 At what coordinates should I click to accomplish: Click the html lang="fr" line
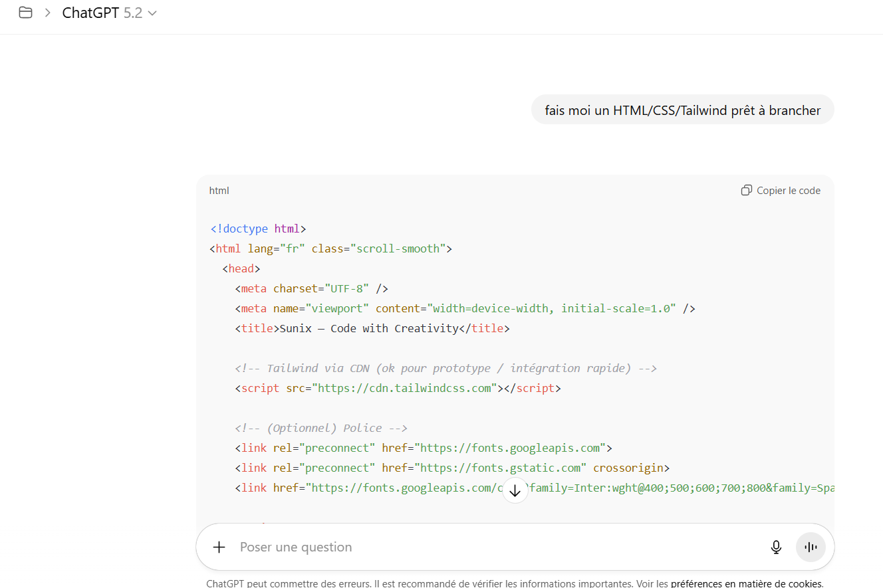(x=331, y=248)
